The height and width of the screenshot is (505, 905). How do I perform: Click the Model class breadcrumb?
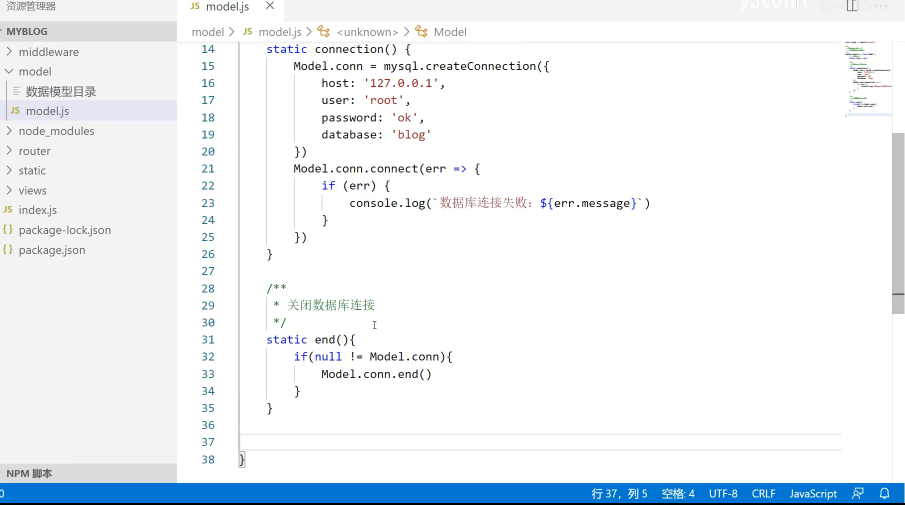click(x=450, y=32)
